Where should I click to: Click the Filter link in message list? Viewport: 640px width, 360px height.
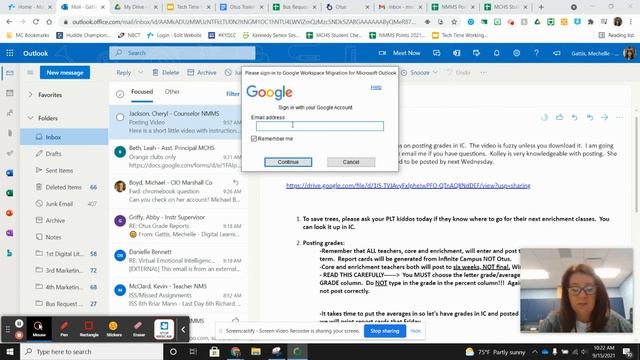coord(233,94)
